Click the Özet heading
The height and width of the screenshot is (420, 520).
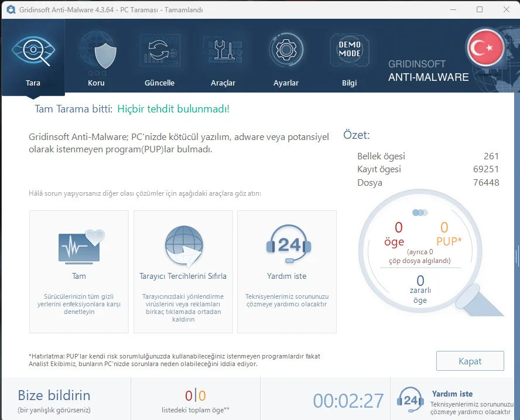pos(356,135)
